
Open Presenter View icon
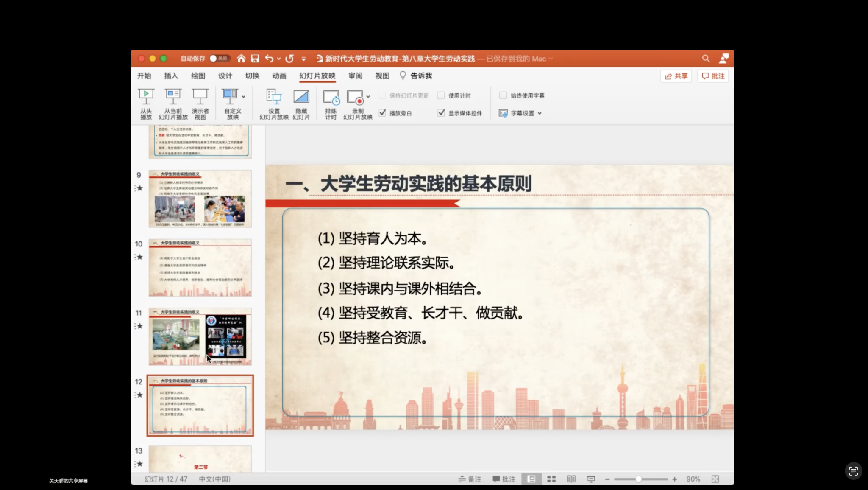tap(200, 97)
